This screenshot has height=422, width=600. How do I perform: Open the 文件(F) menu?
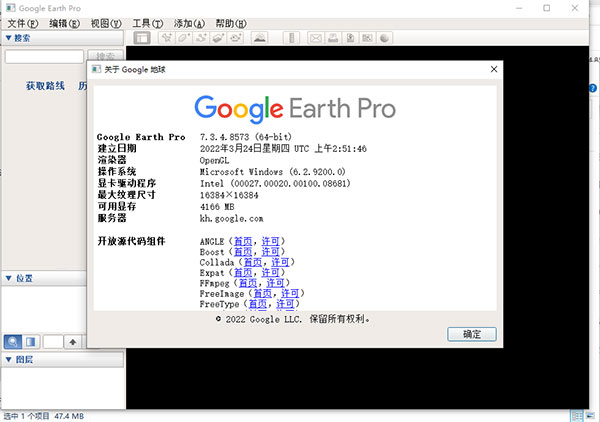pyautogui.click(x=23, y=24)
